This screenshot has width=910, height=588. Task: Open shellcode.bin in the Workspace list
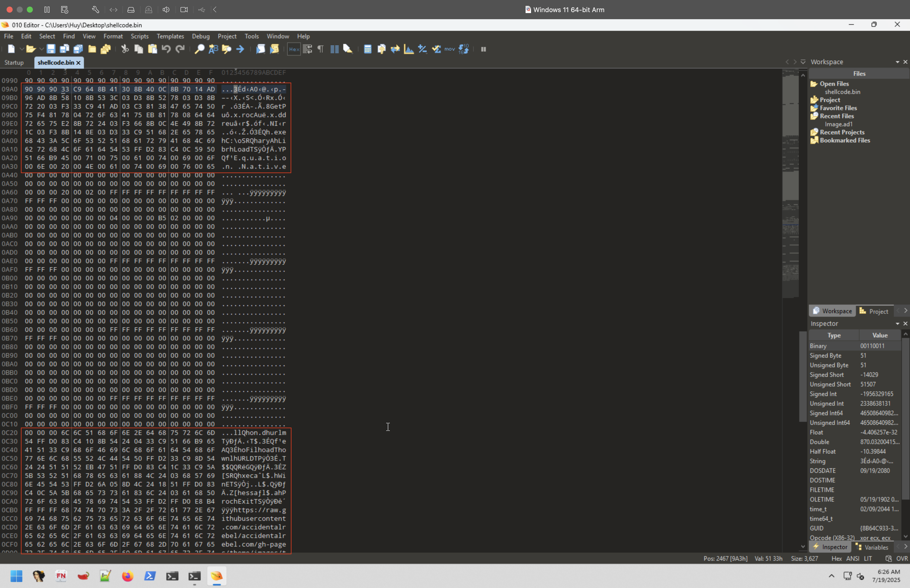point(842,92)
